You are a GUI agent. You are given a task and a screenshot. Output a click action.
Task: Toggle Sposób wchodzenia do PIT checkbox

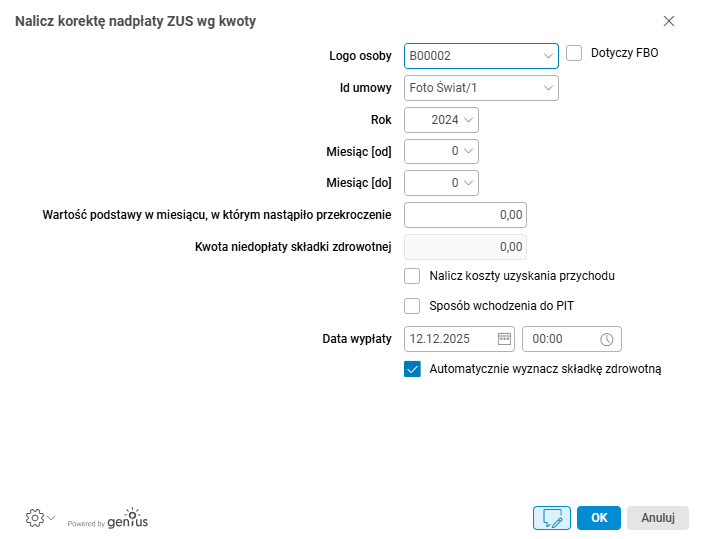pos(412,306)
